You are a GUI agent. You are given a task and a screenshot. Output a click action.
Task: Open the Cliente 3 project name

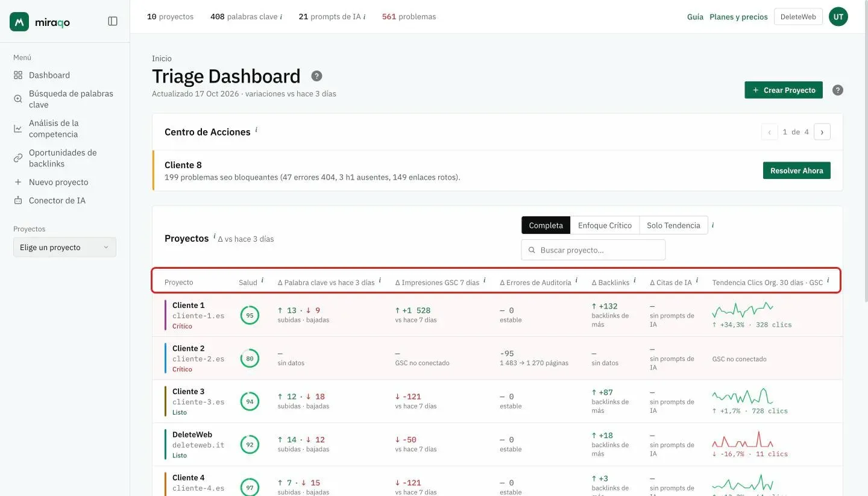tap(188, 391)
